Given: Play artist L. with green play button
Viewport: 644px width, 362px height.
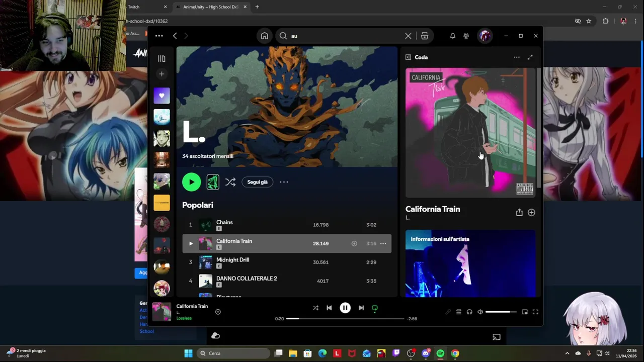Looking at the screenshot, I should coord(191,182).
